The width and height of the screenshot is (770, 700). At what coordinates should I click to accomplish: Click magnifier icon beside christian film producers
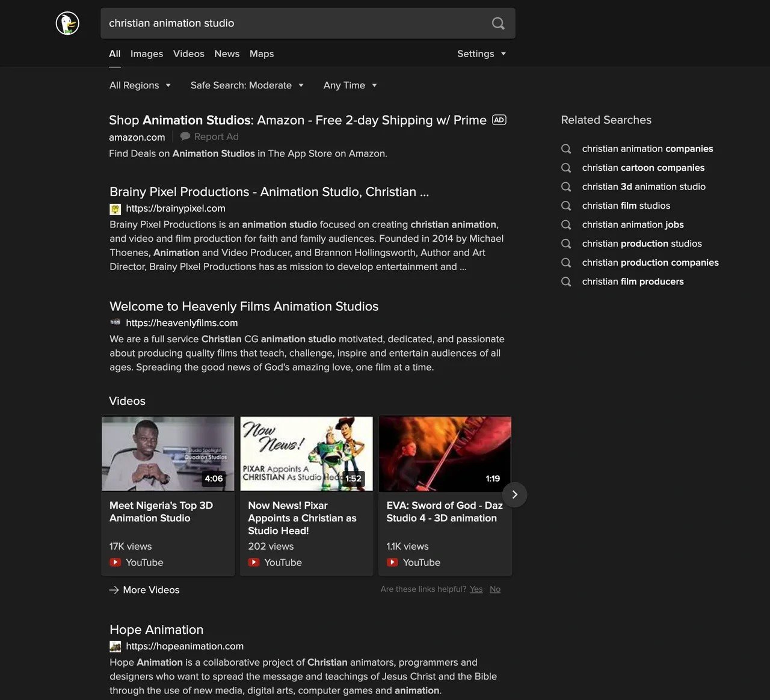(x=566, y=281)
